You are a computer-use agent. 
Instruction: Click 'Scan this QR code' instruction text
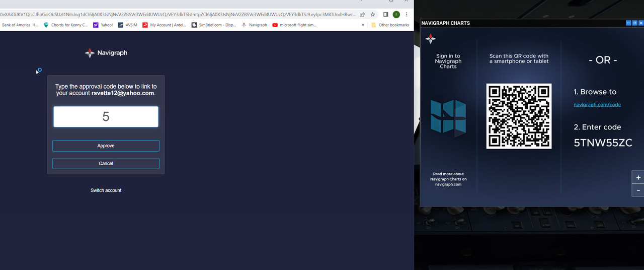519,58
